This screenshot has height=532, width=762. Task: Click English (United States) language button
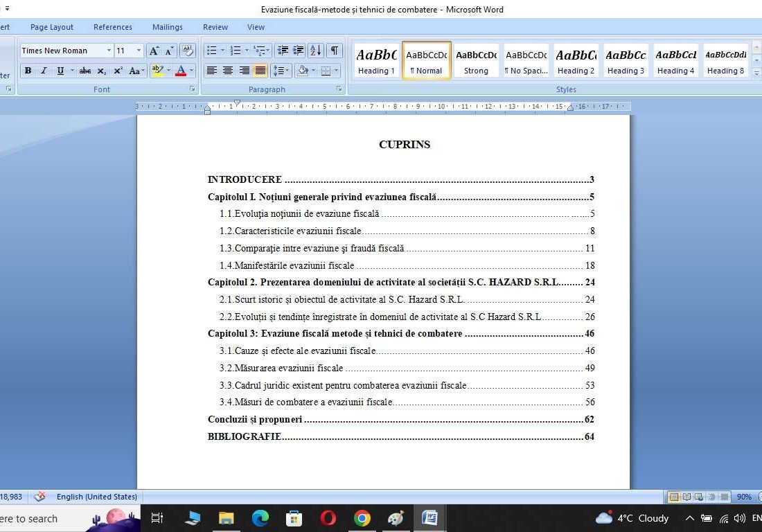tap(96, 497)
